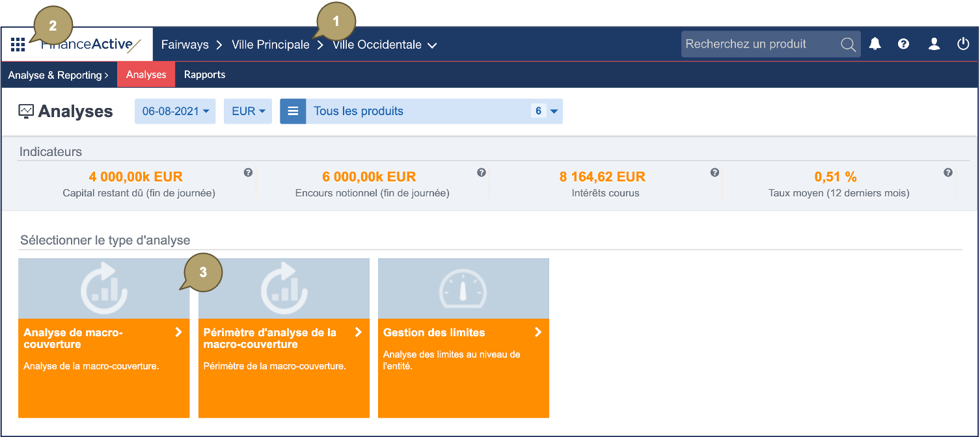The height and width of the screenshot is (437, 980).
Task: Open the user profile icon
Action: click(934, 44)
